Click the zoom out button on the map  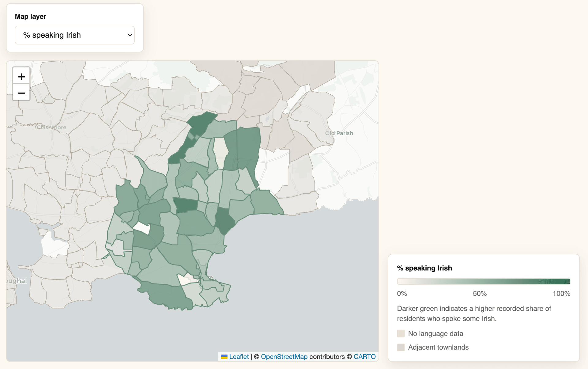coord(21,93)
